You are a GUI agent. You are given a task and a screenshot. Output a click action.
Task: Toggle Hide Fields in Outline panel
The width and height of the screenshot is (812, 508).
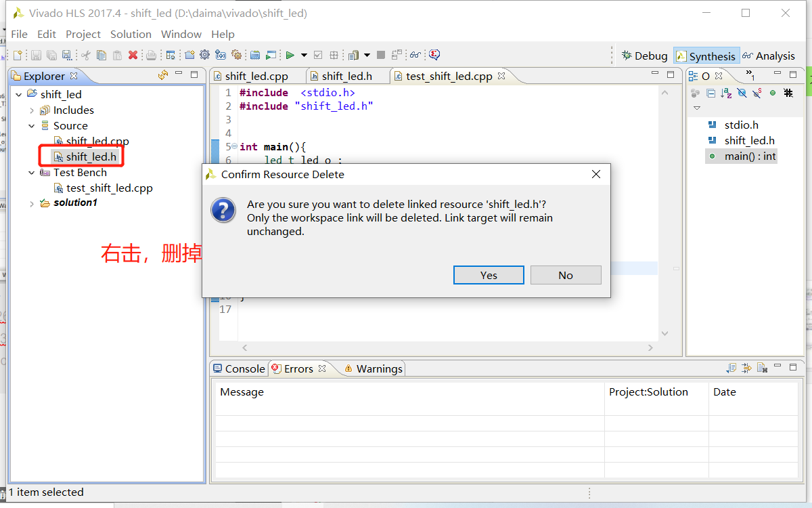point(742,93)
